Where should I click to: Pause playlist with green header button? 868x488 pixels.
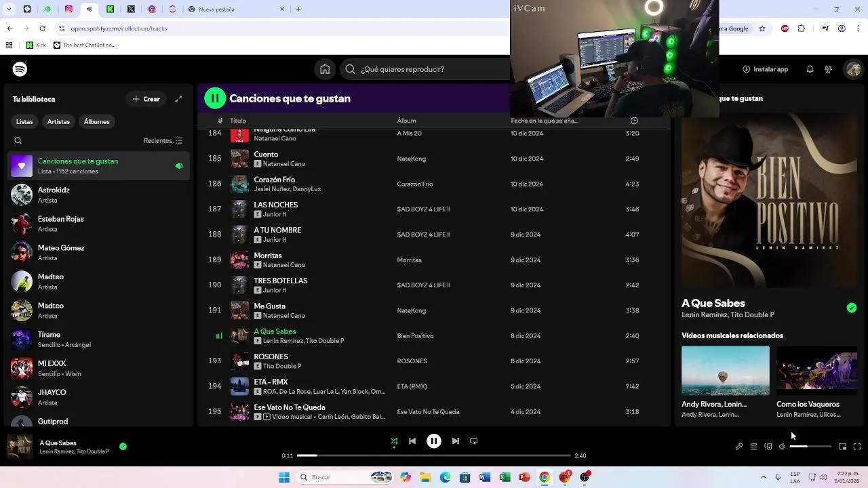coord(215,98)
